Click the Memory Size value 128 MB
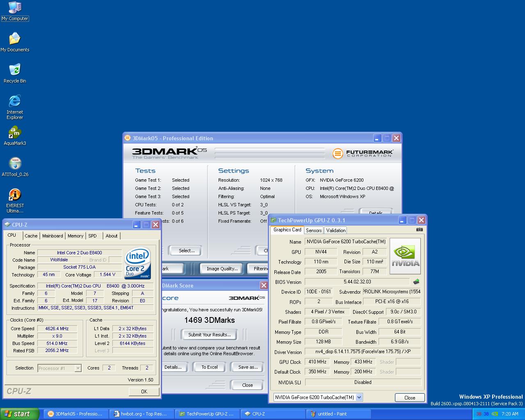 coord(323,342)
